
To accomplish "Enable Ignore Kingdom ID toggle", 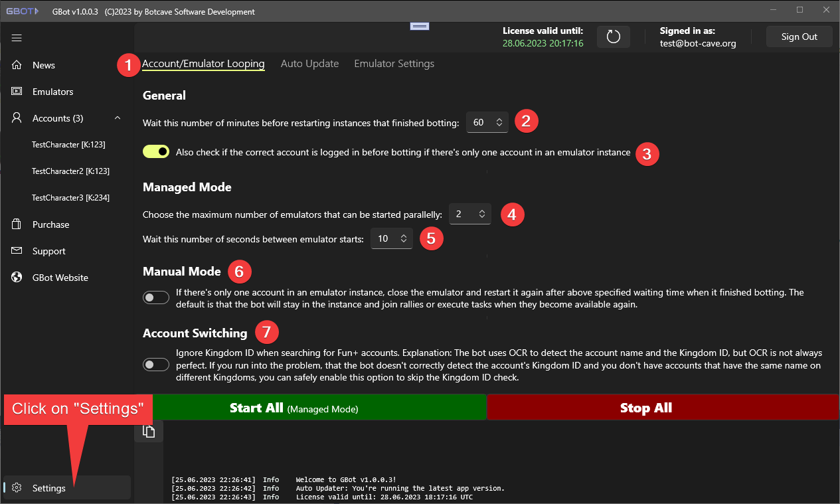I will [156, 365].
